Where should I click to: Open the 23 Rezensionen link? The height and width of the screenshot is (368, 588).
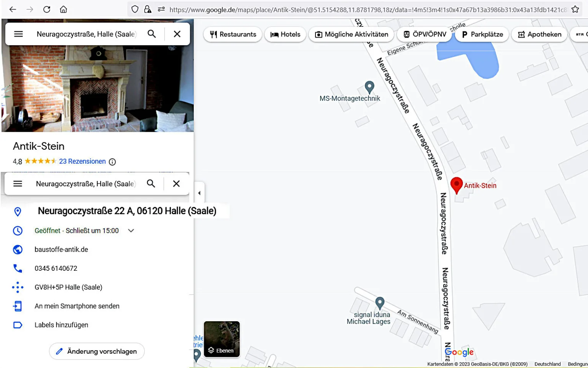pyautogui.click(x=82, y=161)
